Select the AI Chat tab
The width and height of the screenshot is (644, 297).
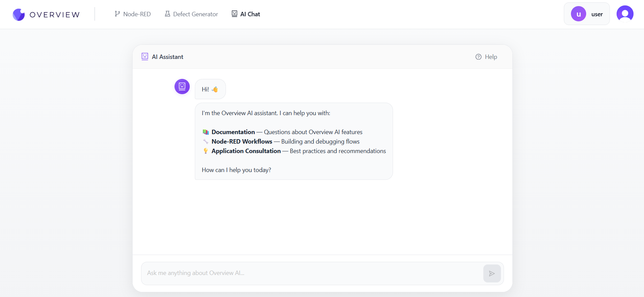point(250,14)
